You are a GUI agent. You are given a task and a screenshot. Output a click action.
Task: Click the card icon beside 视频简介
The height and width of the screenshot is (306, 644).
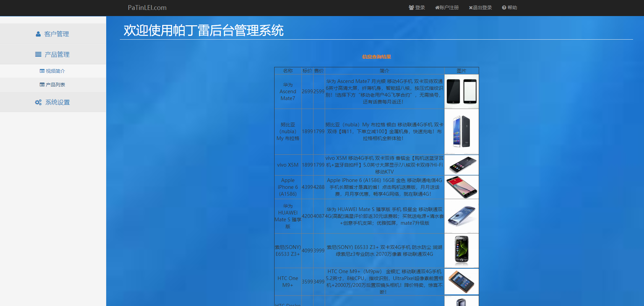42,71
